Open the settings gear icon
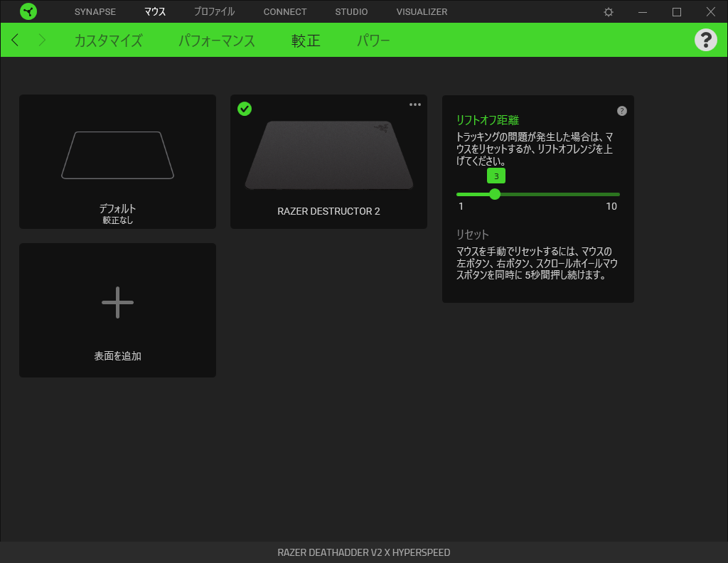The width and height of the screenshot is (728, 563). (x=609, y=12)
